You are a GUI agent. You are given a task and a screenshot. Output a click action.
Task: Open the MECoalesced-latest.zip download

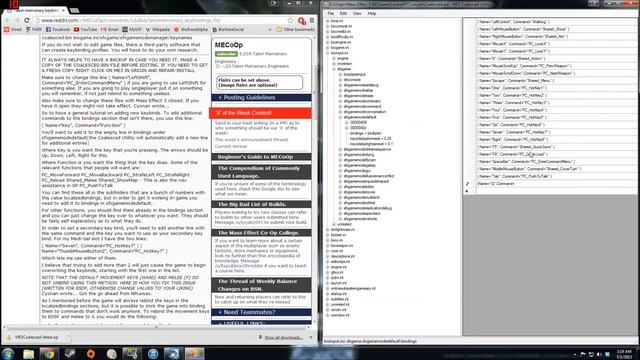point(36,337)
